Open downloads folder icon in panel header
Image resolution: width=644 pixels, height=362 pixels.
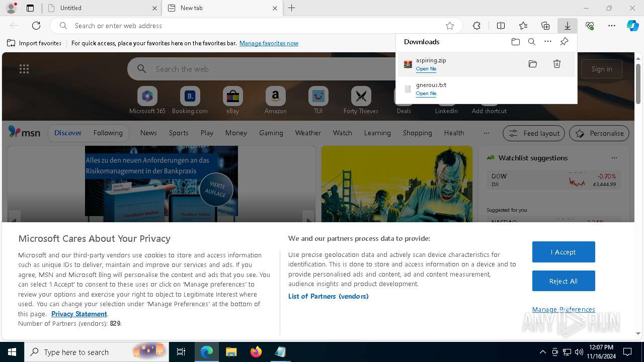[515, 42]
